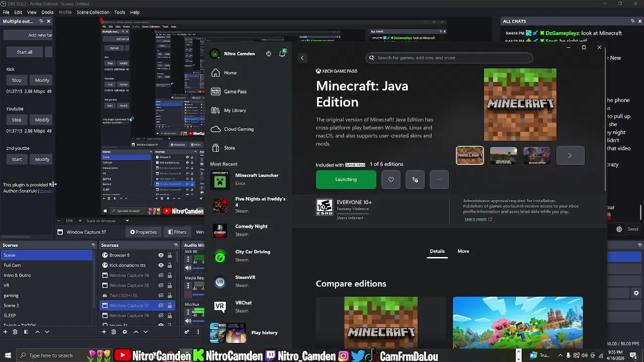
Task: Open the File menu
Action: pyautogui.click(x=6, y=12)
